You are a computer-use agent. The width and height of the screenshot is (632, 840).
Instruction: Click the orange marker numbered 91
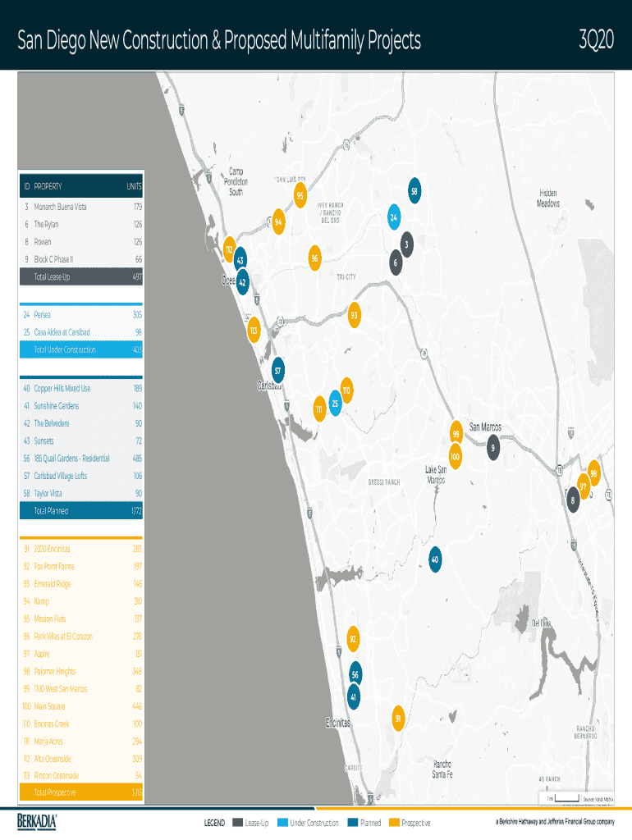point(398,718)
